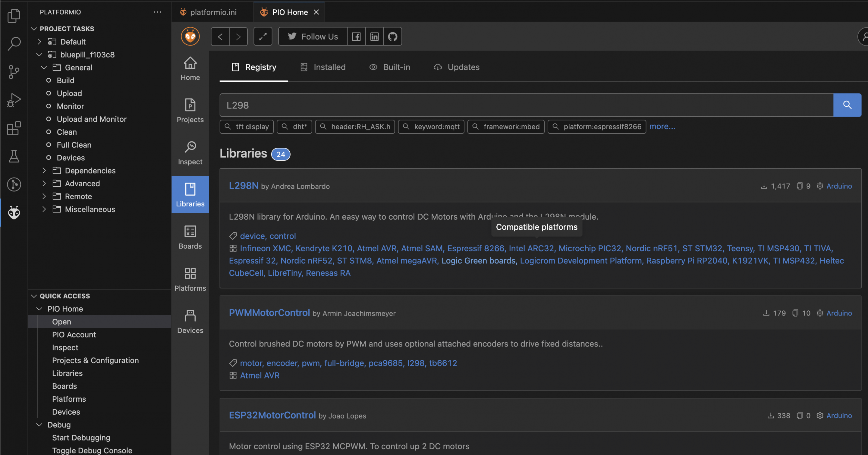Click the 'pca9685' keyword tag
The height and width of the screenshot is (455, 868).
coord(385,363)
